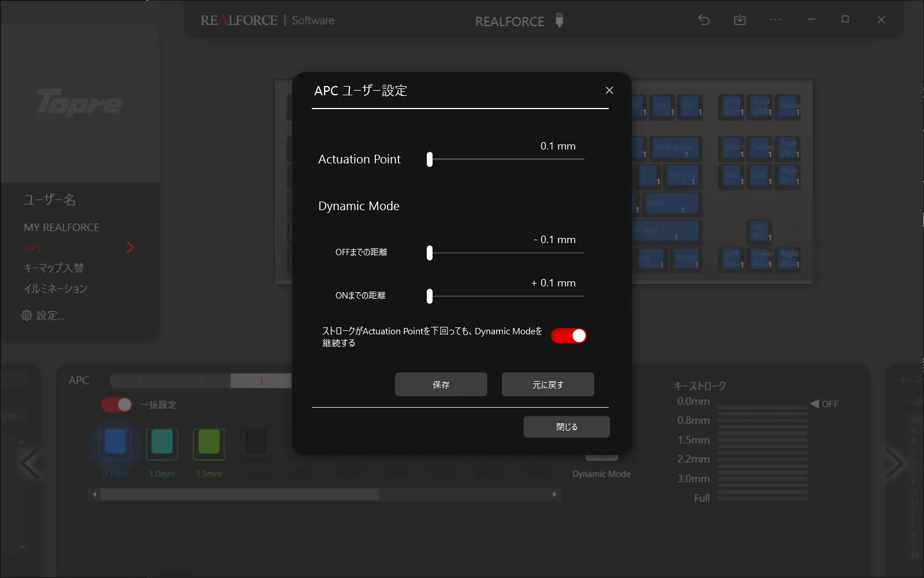Screen dimensions: 924x578
Task: Click the large left navigation arrow
Action: (x=30, y=463)
